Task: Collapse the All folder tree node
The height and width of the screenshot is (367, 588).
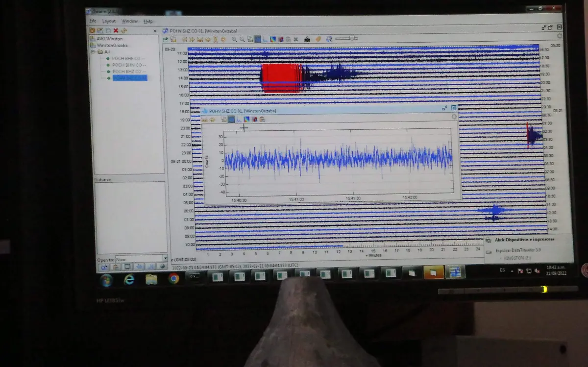Action: (x=92, y=51)
